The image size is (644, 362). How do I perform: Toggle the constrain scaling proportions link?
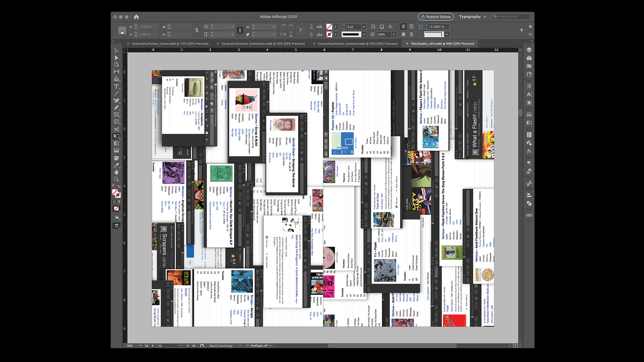(240, 31)
